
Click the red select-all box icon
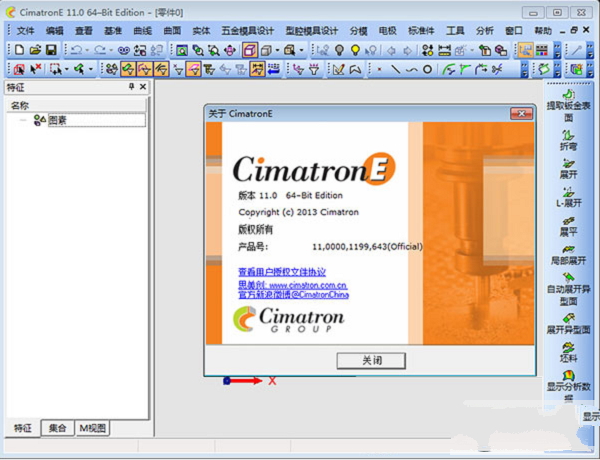pos(20,69)
